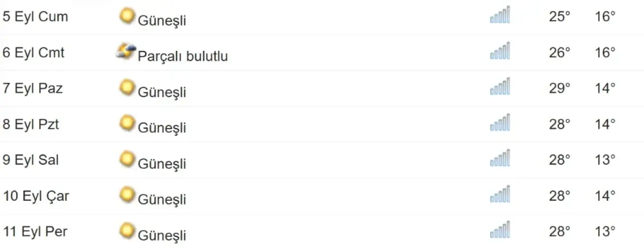The height and width of the screenshot is (249, 644).
Task: Click Güneşli text on 8 Eyl Pzt row
Action: click(x=162, y=128)
